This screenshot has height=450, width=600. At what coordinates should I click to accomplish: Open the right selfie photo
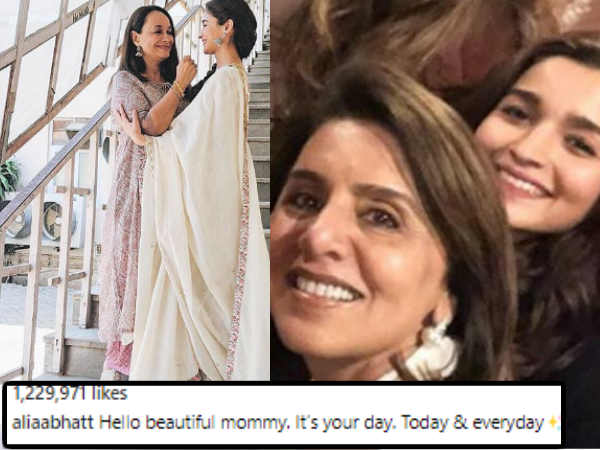coord(435,190)
